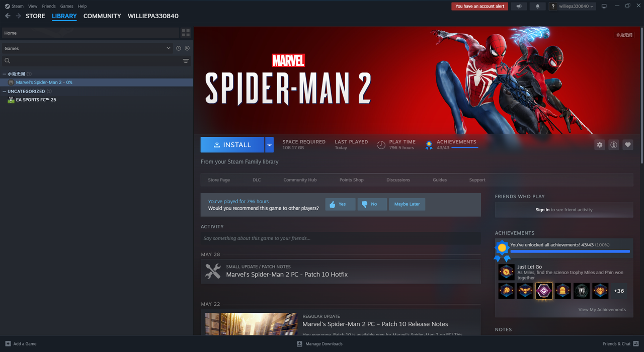Viewport: 644px width, 352px height.
Task: Click Sign in for friend activity
Action: pos(542,210)
